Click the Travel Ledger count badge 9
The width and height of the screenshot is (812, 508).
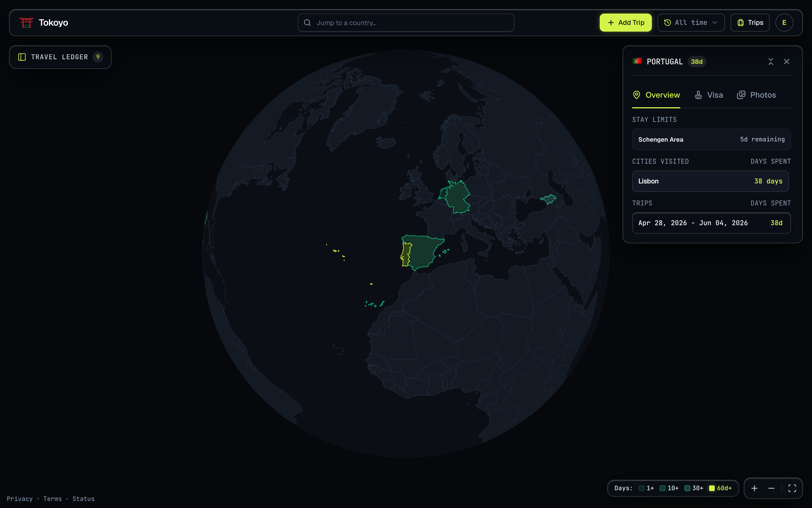98,57
